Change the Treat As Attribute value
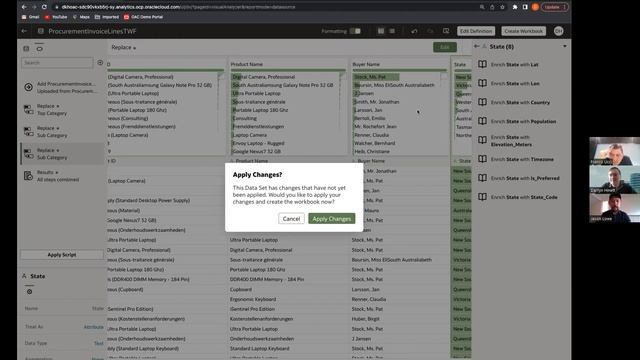 [93, 327]
